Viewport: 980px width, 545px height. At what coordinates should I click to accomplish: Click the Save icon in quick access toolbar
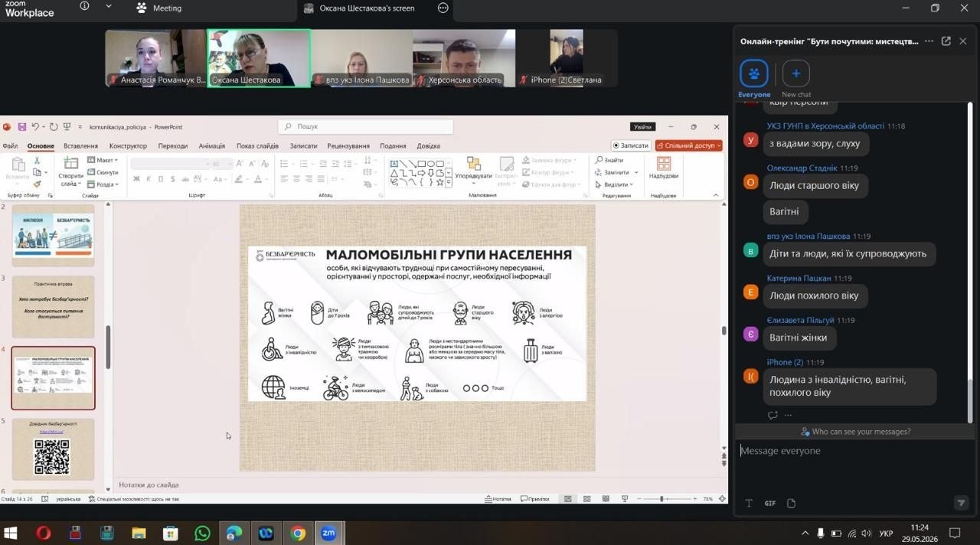(21, 126)
